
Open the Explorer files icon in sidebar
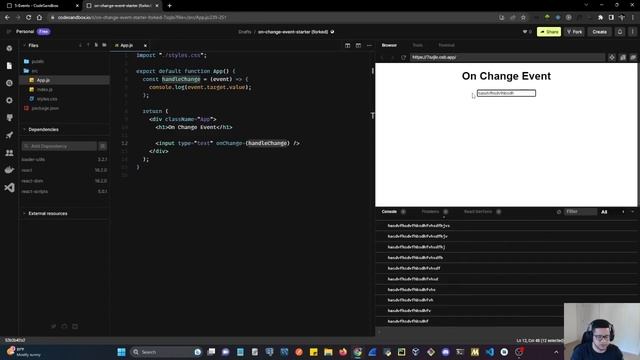click(9, 66)
